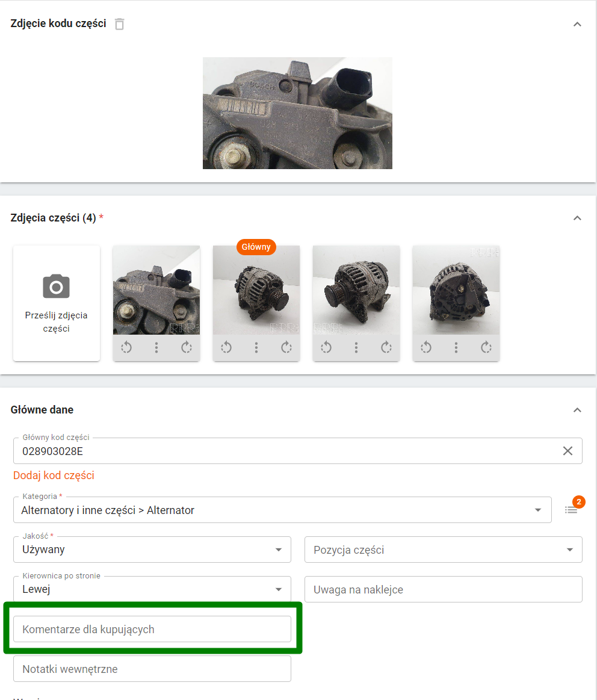The image size is (597, 700).
Task: Focus the Komentarze dla kupujących field
Action: coord(152,629)
